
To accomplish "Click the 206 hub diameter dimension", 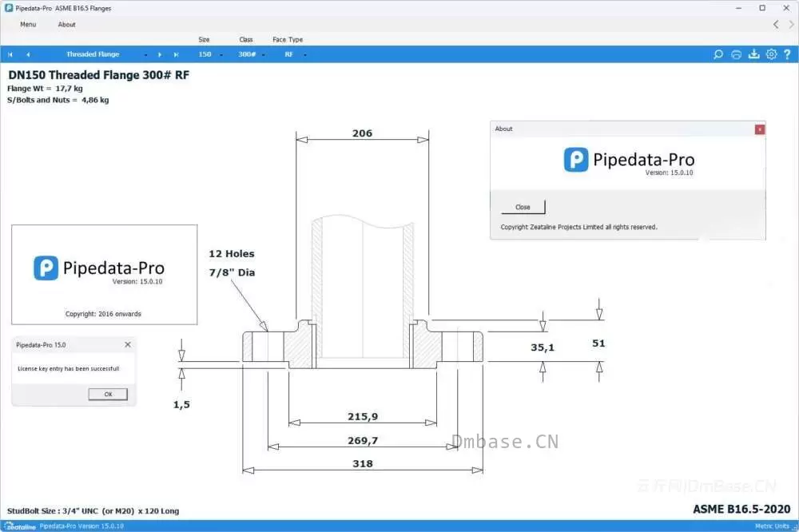I will [362, 133].
